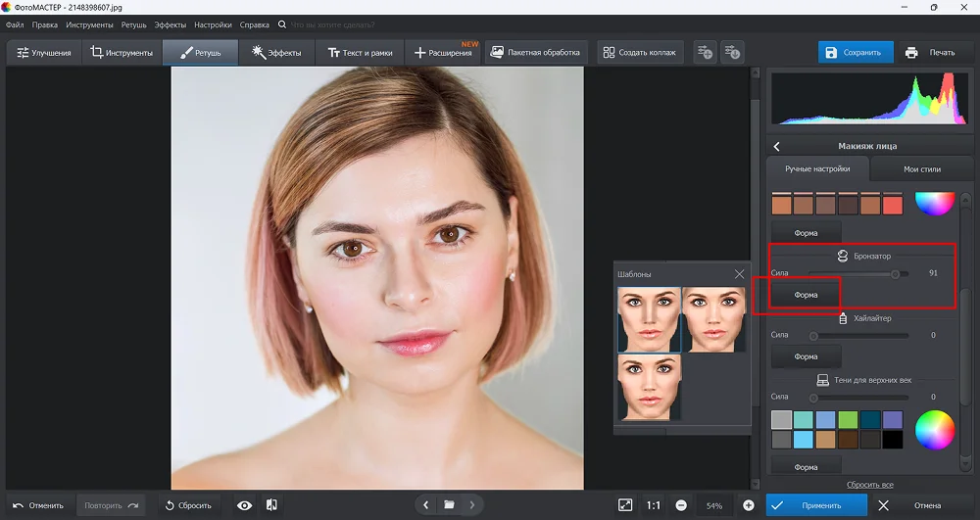Image resolution: width=980 pixels, height=520 pixels.
Task: Open the Инструменты menu in the menu bar
Action: click(x=89, y=24)
